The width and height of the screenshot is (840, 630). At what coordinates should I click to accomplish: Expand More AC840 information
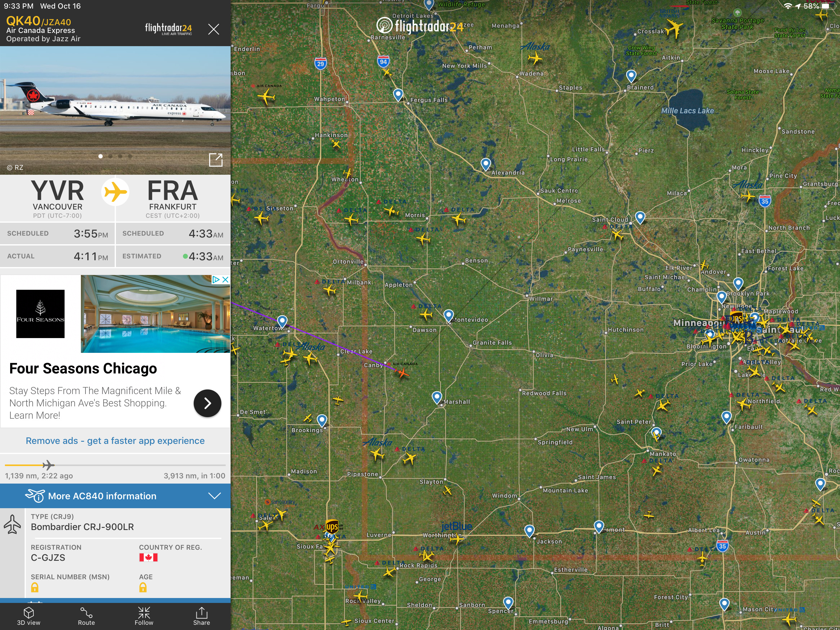tap(115, 496)
